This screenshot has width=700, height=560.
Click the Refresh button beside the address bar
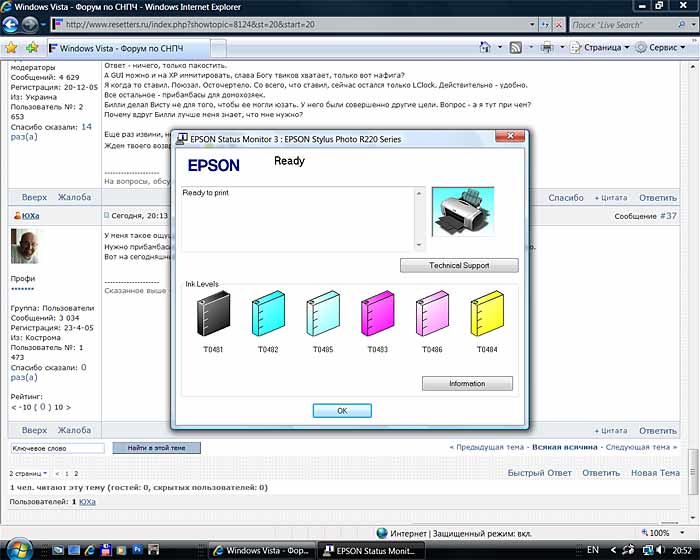pyautogui.click(x=545, y=25)
